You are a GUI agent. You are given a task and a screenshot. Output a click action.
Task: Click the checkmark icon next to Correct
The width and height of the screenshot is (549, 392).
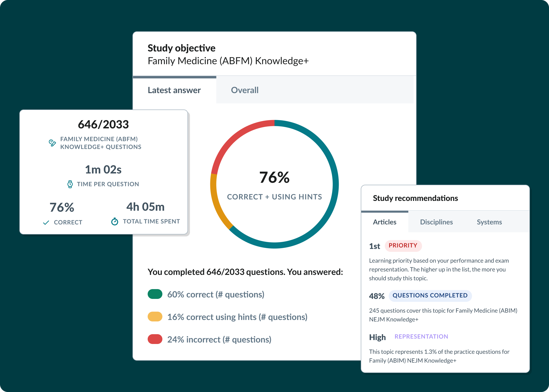pos(46,222)
